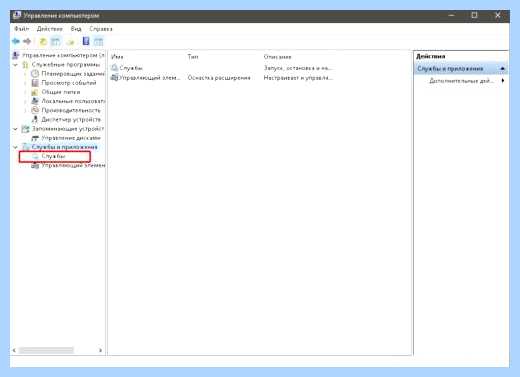Viewport: 520px width, 377px height.
Task: Click the Диспетчер устройств icon
Action: 35,119
